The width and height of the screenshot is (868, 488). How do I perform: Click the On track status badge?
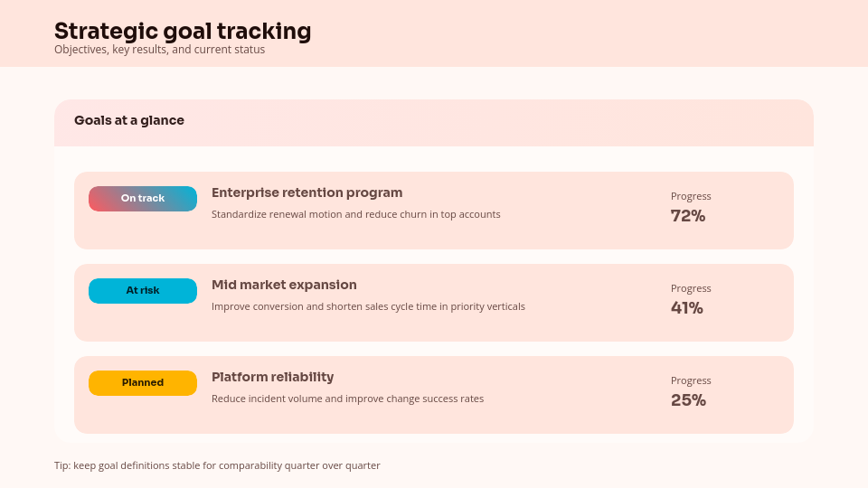143,199
